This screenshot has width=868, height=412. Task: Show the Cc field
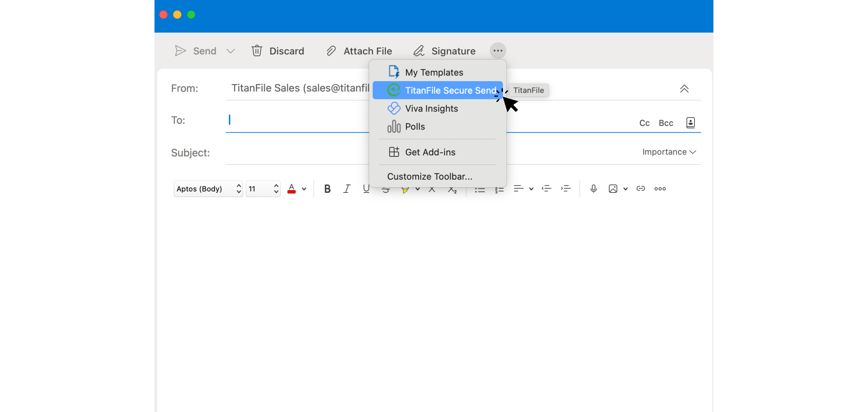(644, 123)
